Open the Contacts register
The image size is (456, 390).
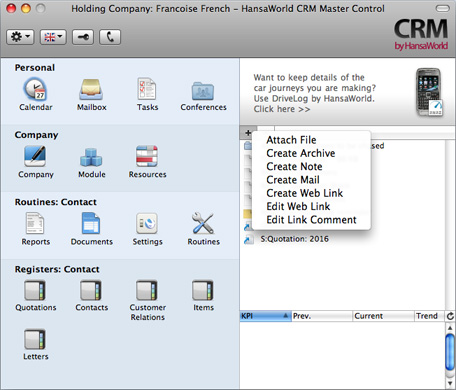[91, 290]
